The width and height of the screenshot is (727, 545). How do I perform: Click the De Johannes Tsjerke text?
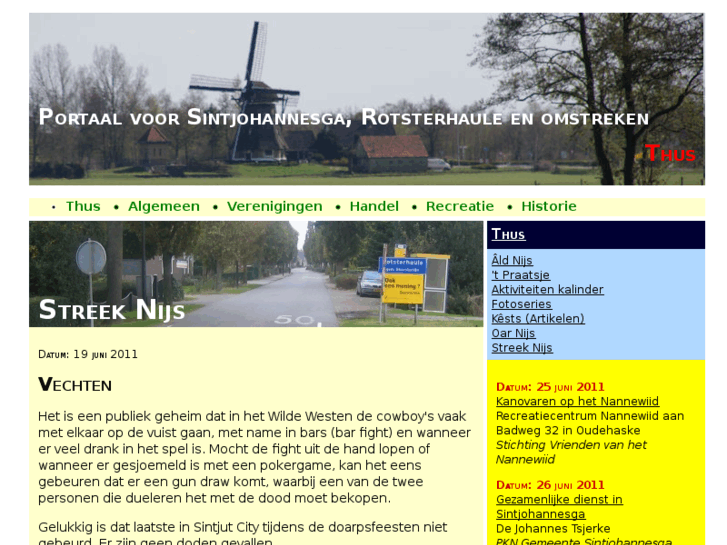tap(553, 529)
